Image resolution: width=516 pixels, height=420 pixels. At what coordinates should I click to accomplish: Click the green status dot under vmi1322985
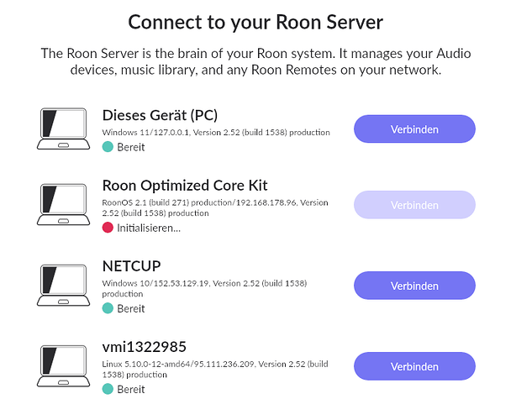pos(108,389)
